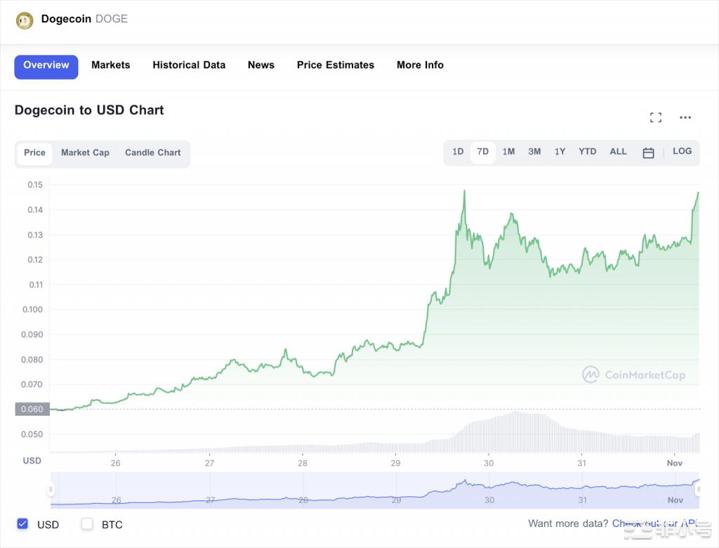Click the left handle of range slider
719x548 pixels.
pyautogui.click(x=51, y=490)
